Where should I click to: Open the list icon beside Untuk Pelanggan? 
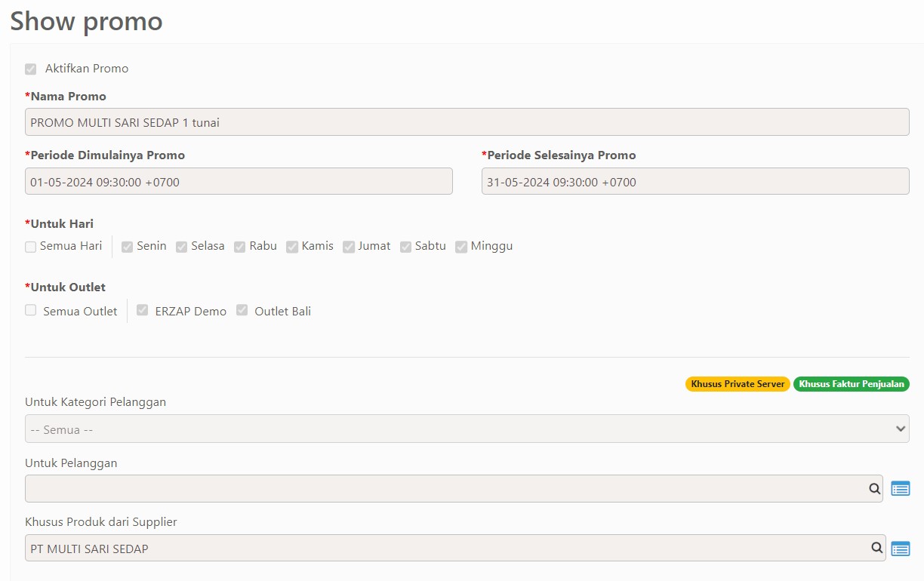900,489
